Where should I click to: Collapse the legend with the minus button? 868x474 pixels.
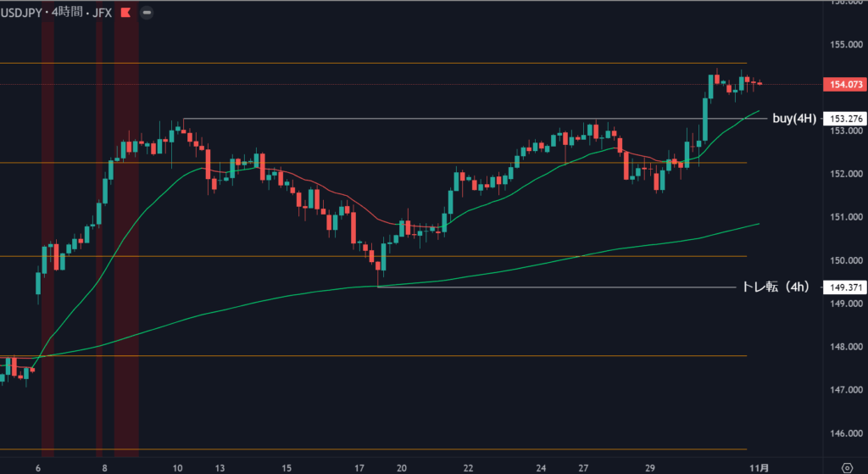tap(147, 13)
